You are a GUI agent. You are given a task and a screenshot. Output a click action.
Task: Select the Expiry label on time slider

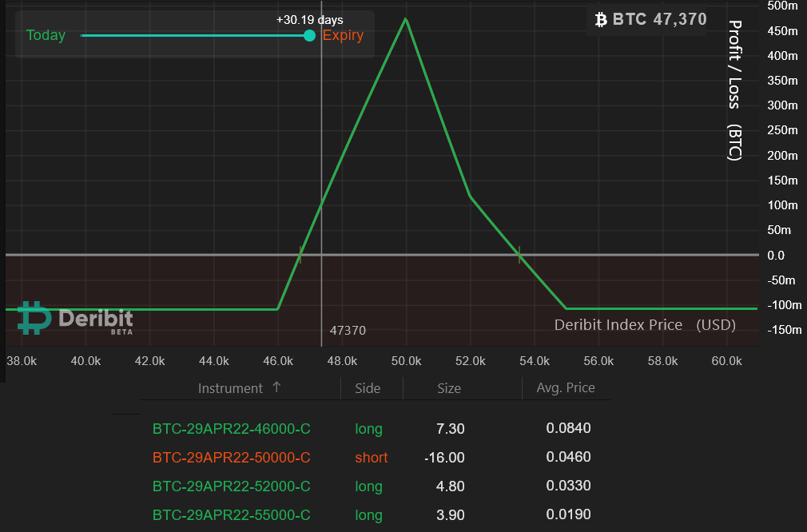point(343,35)
